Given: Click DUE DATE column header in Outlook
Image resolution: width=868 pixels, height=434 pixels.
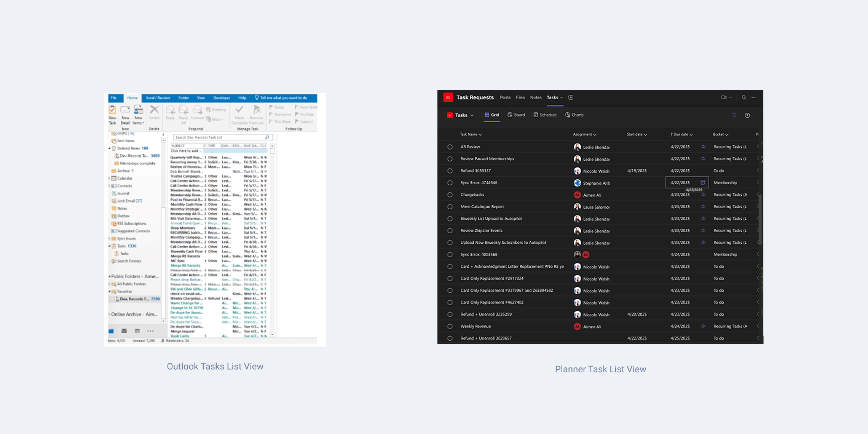Looking at the screenshot, I should [x=251, y=146].
